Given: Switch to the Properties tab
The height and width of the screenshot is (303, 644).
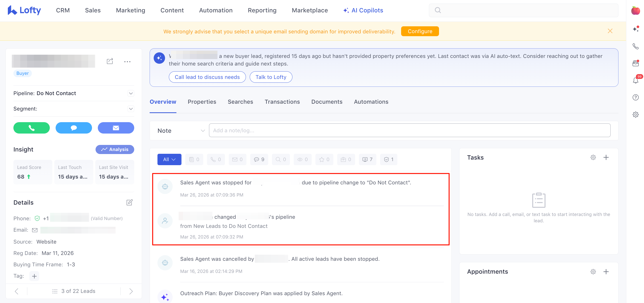Looking at the screenshot, I should pos(202,102).
